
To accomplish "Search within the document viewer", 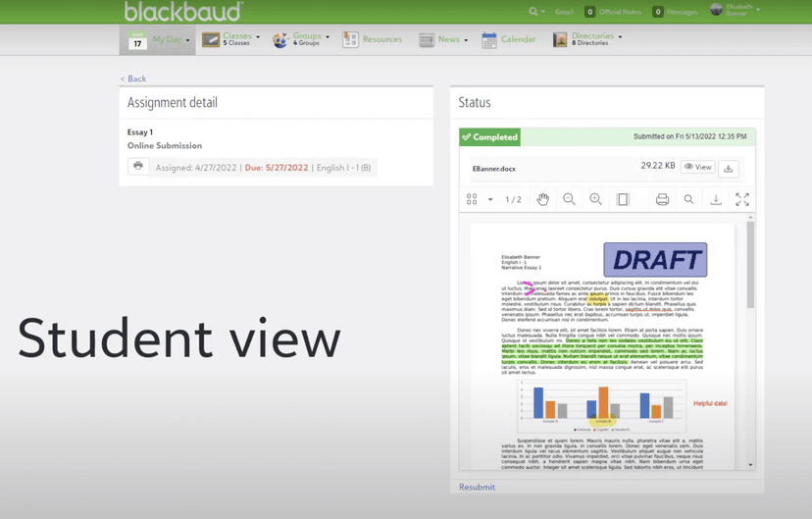I will click(x=688, y=199).
